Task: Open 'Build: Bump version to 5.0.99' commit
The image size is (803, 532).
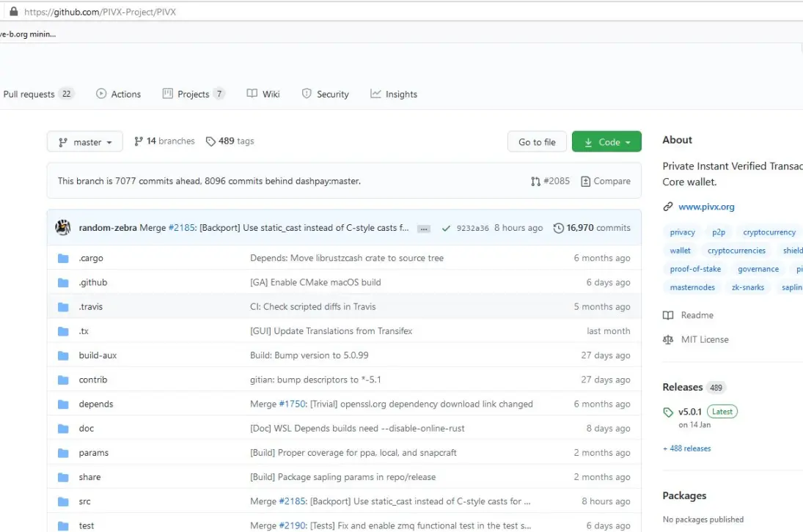Action: (x=309, y=355)
